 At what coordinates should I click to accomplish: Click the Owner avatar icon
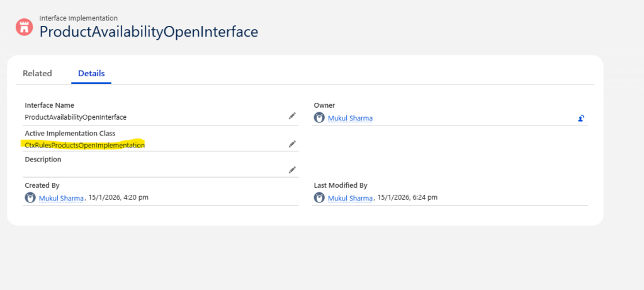pyautogui.click(x=319, y=118)
